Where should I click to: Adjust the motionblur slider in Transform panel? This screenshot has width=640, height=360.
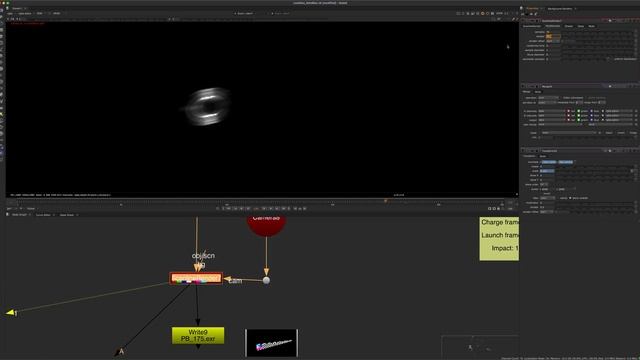(x=594, y=203)
